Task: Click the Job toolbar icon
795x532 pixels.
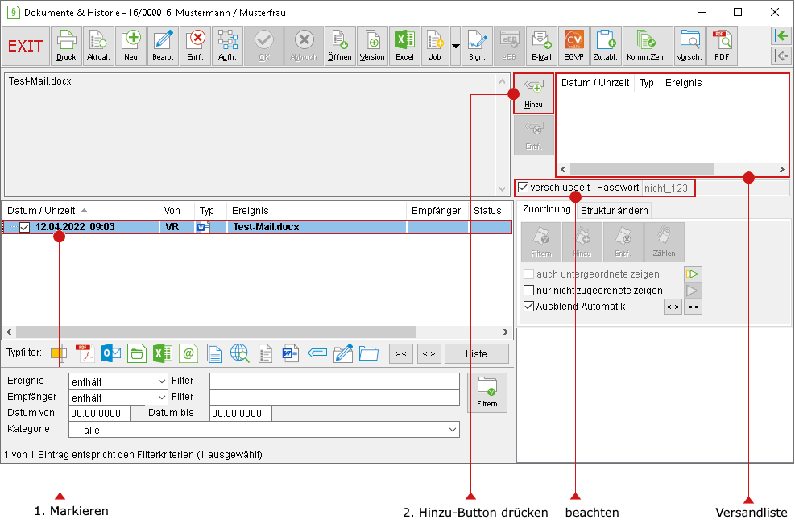Action: 435,46
